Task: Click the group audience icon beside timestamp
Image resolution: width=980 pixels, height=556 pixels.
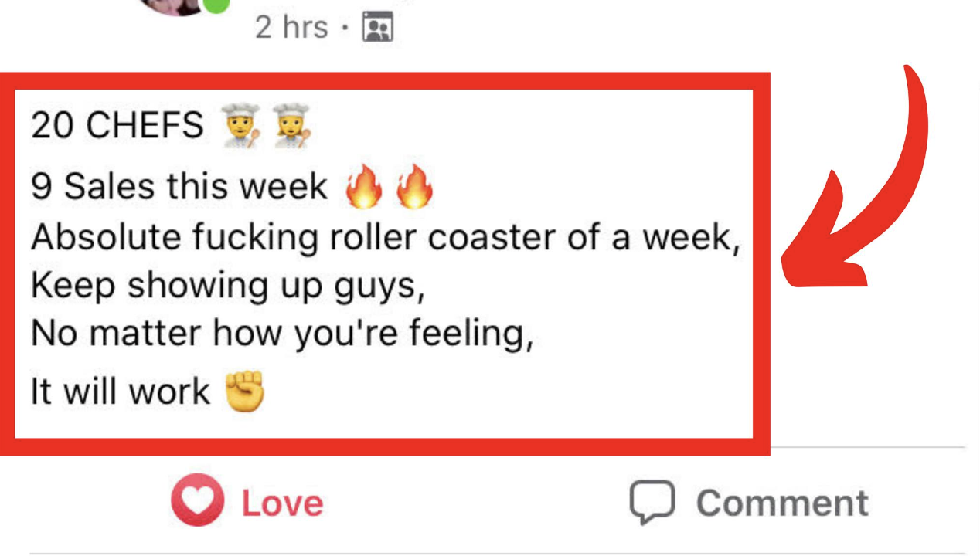Action: (x=378, y=28)
